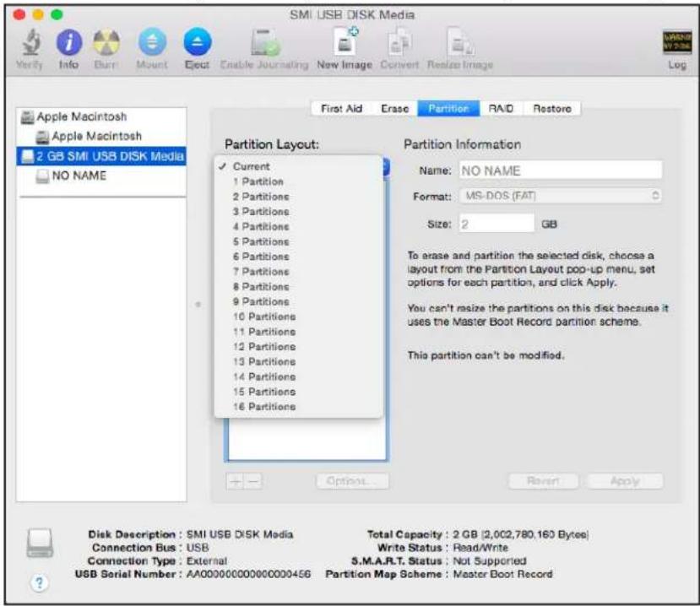Choose 6 Partitions layout
The width and height of the screenshot is (700, 606).
coord(299,257)
